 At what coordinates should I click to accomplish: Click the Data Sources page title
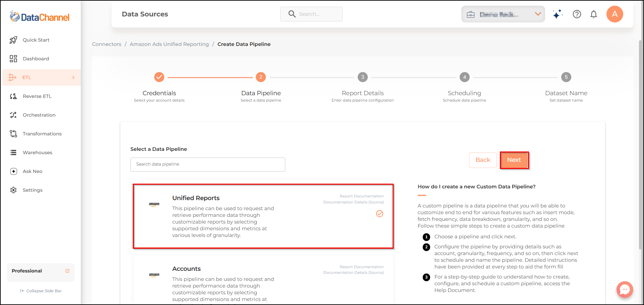(145, 14)
